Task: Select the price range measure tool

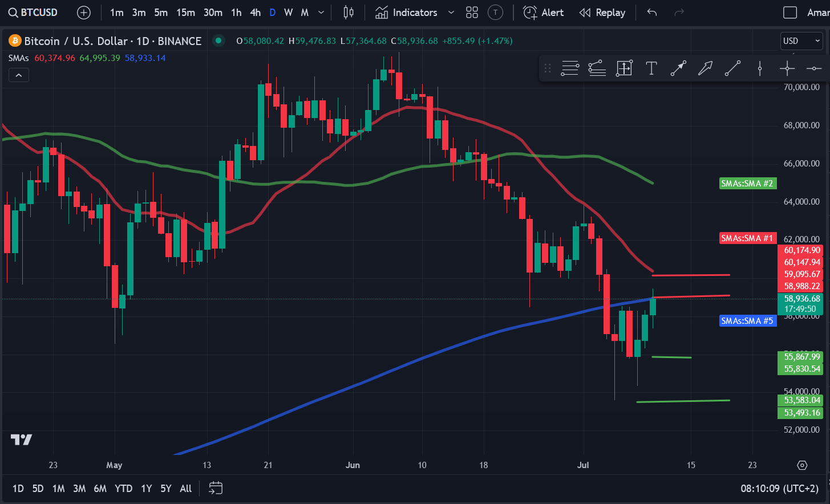Action: [624, 68]
